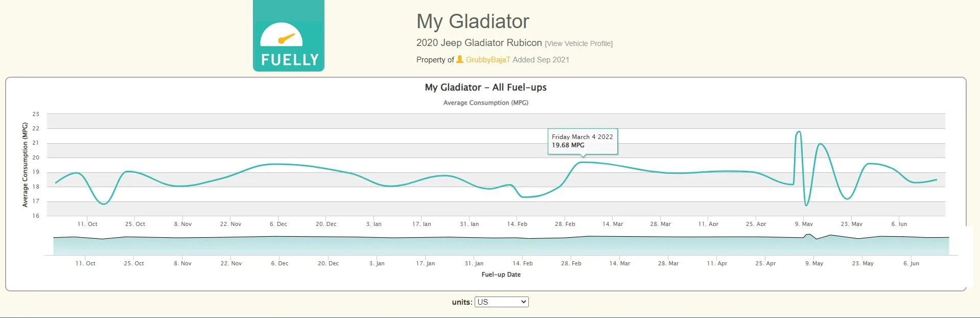Click the 2020 Jeep Gladiator Rubicon text
The height and width of the screenshot is (318, 980).
tap(479, 43)
